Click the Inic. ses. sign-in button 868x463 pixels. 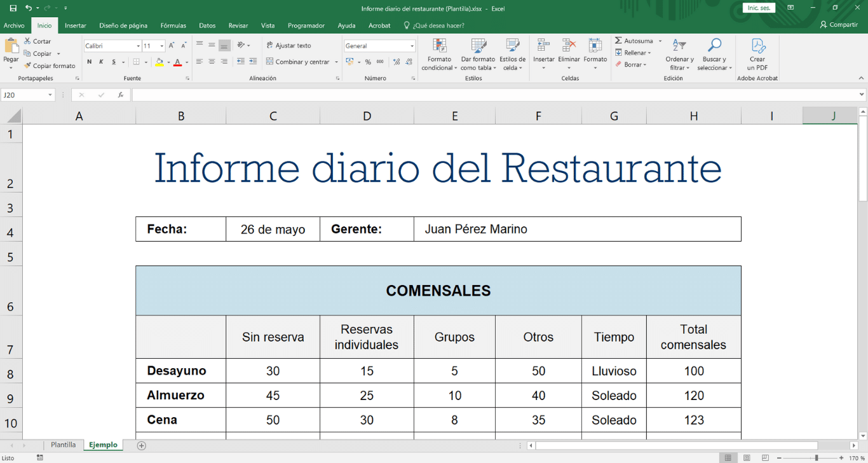click(x=759, y=8)
